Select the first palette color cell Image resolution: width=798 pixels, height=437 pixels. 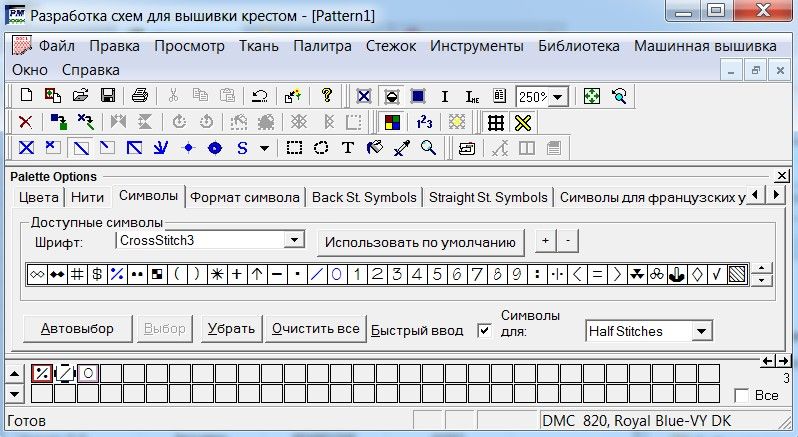[42, 373]
